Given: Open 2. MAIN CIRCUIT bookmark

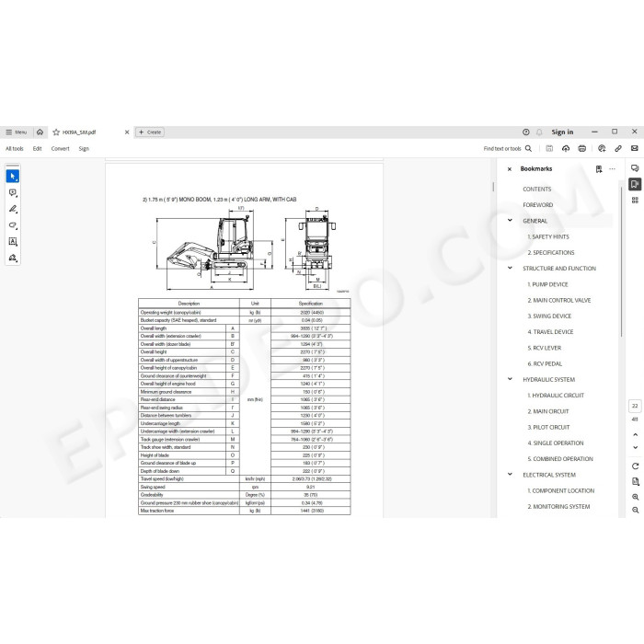Looking at the screenshot, I should point(548,411).
